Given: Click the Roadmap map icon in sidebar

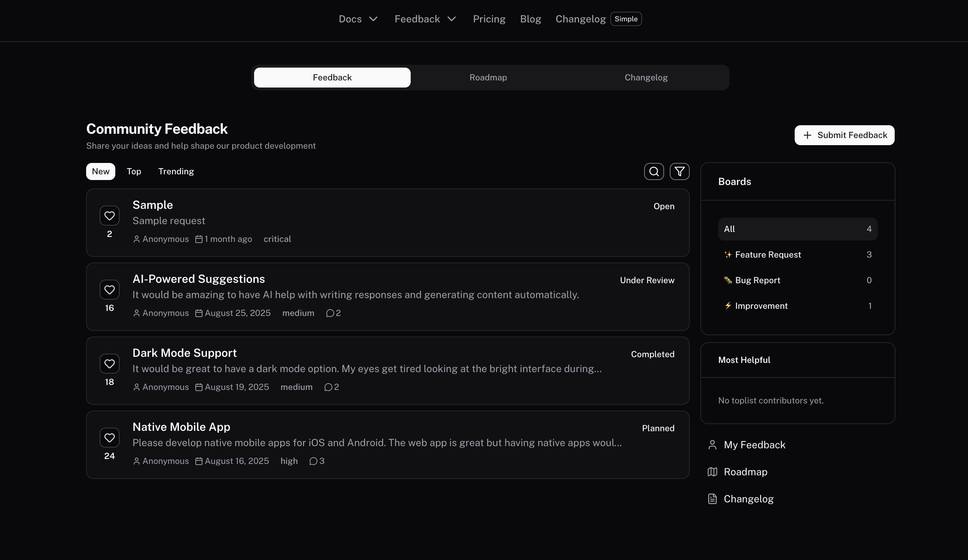Looking at the screenshot, I should (x=712, y=472).
